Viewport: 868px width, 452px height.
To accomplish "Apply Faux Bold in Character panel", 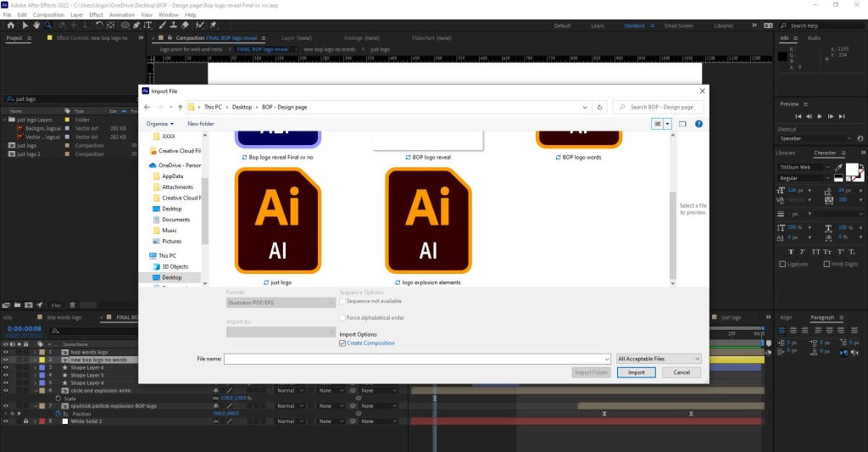I will pos(791,252).
